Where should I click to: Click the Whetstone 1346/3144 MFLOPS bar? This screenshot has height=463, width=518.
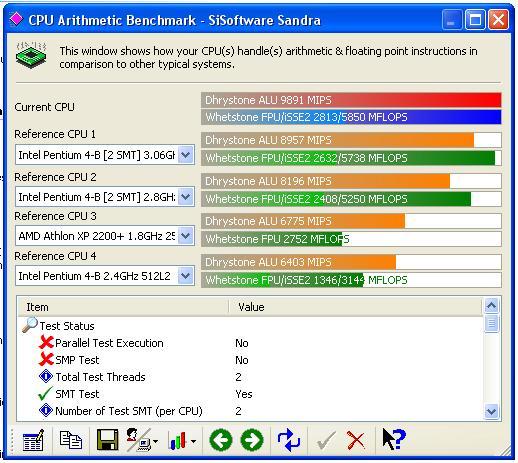point(351,280)
